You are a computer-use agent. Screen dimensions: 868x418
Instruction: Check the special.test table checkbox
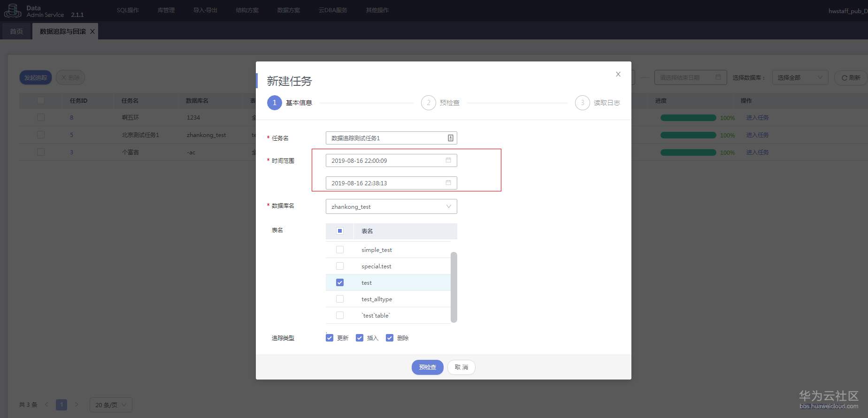point(340,266)
